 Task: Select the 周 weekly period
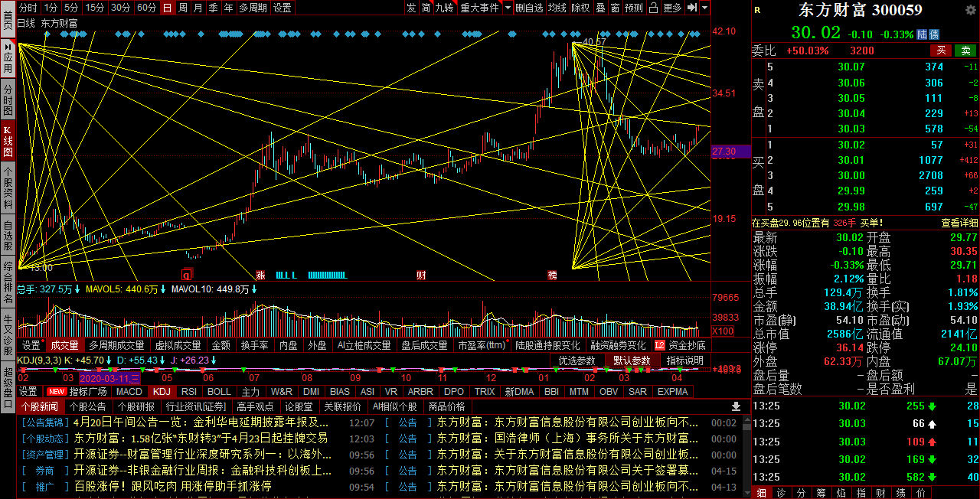pyautogui.click(x=182, y=8)
